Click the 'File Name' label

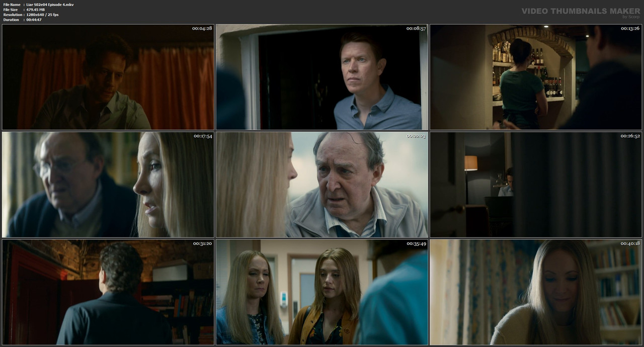pos(12,5)
